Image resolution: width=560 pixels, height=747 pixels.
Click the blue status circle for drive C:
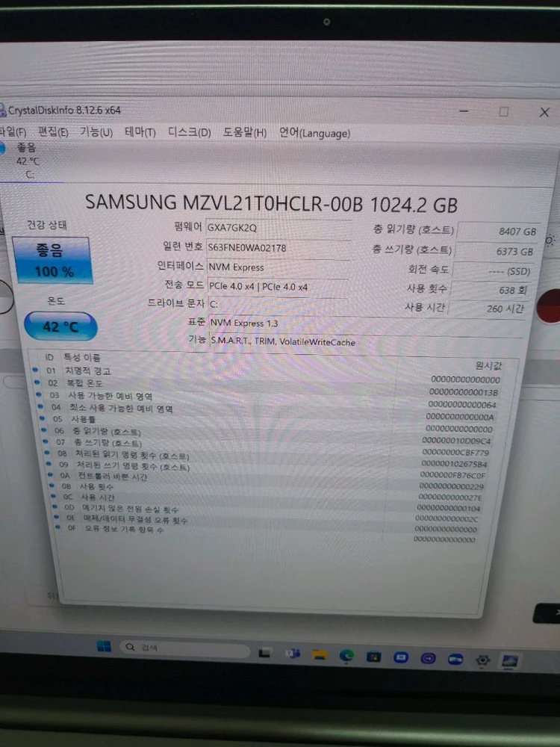click(2, 149)
